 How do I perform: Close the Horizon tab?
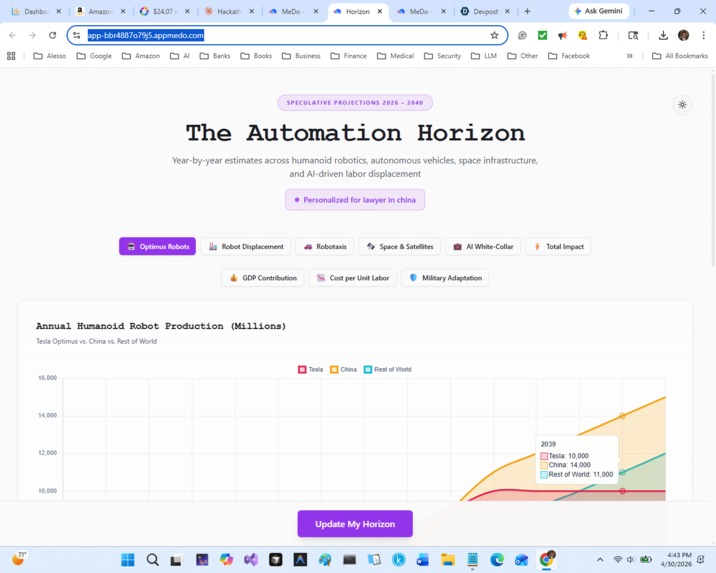pos(379,11)
